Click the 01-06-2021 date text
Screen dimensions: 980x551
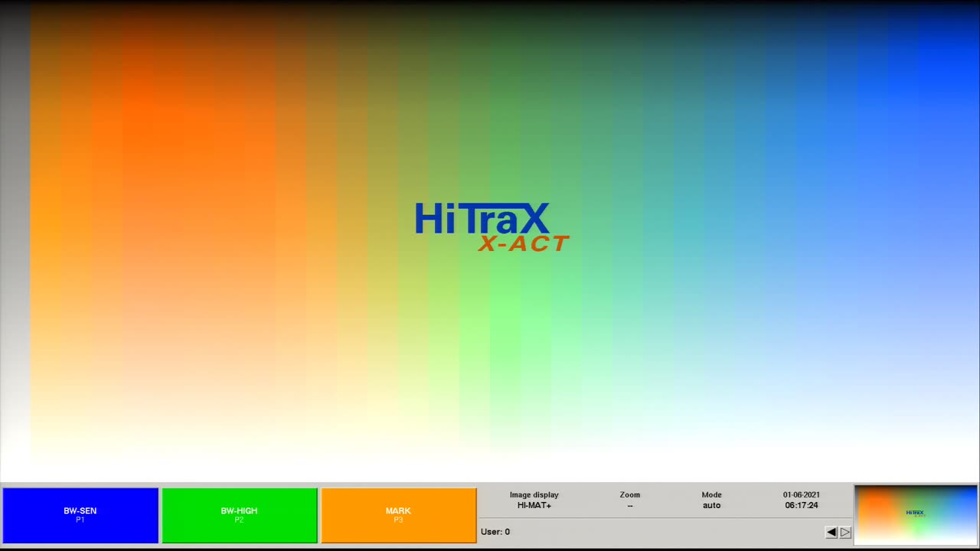tap(802, 494)
